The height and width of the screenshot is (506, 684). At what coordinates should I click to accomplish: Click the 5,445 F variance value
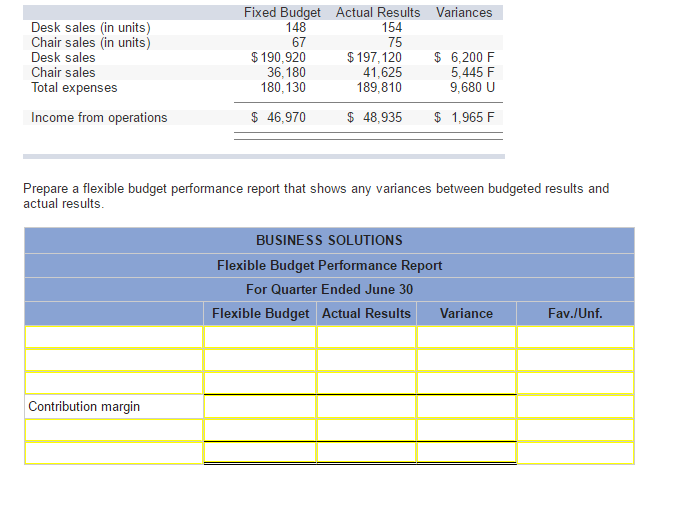tap(473, 72)
